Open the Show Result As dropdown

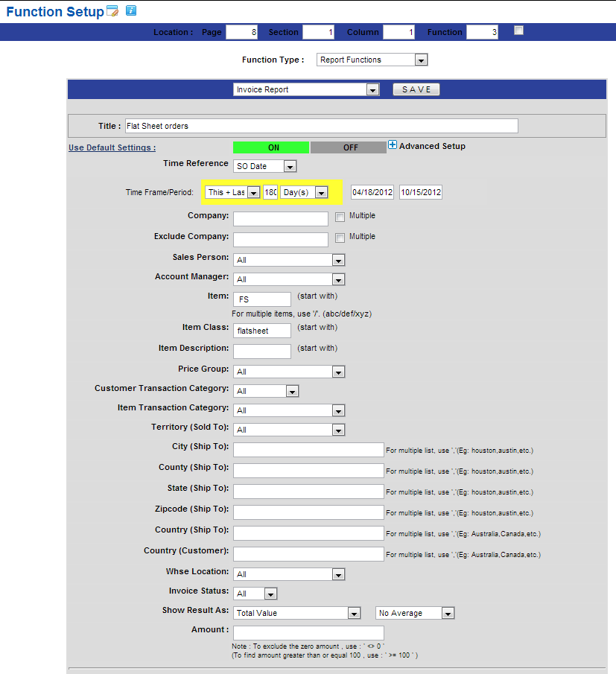tap(296, 613)
